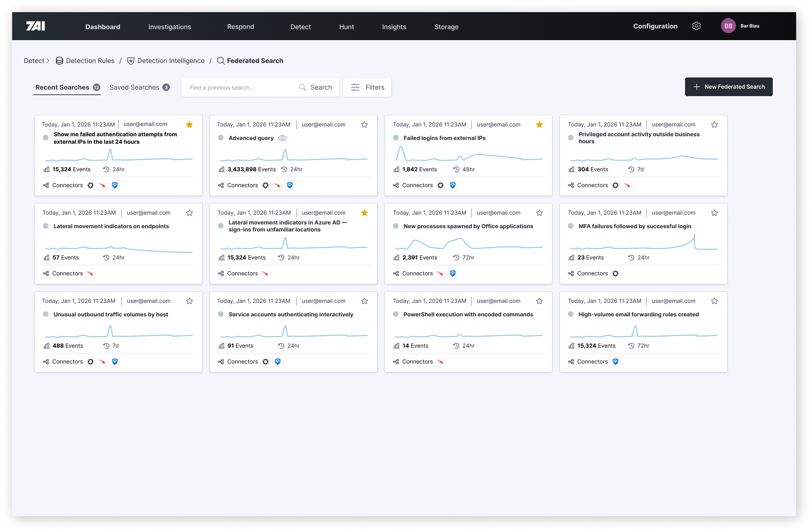Click the plus icon in New Federated Search
The image size is (812, 532).
pyautogui.click(x=697, y=87)
